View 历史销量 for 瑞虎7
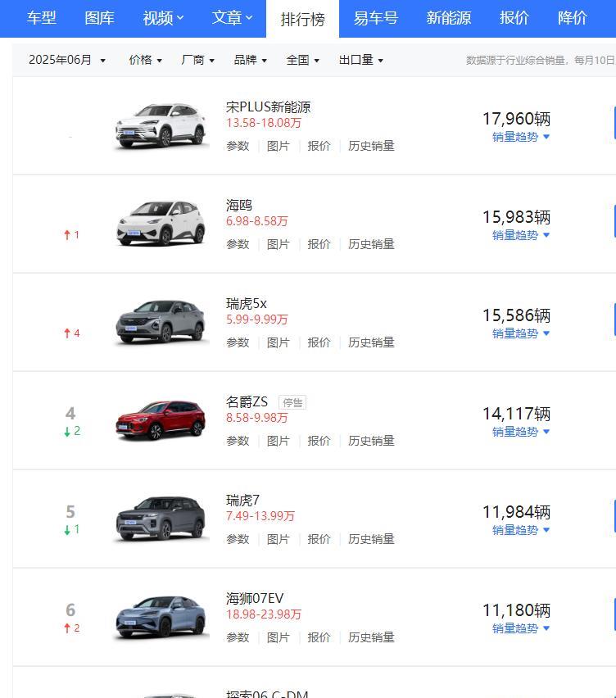 (371, 540)
